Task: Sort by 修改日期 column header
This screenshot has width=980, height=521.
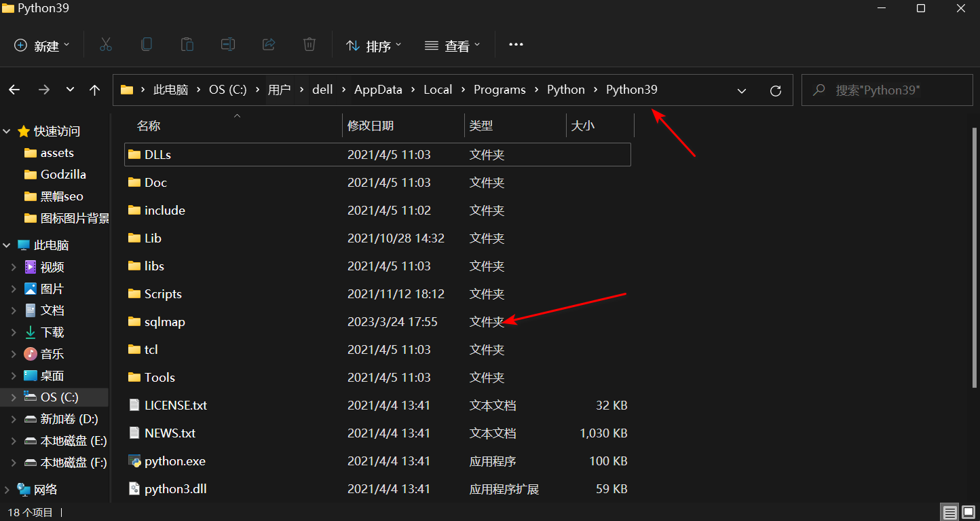Action: tap(371, 126)
